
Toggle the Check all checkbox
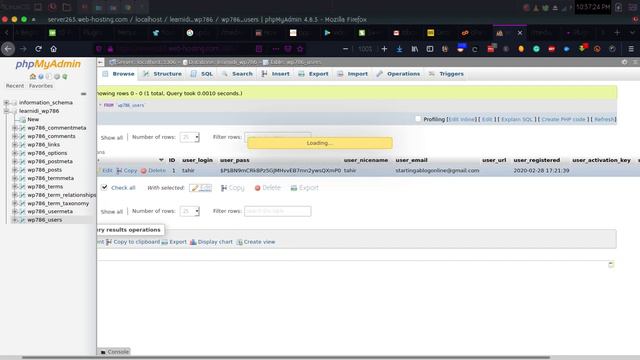click(x=104, y=187)
